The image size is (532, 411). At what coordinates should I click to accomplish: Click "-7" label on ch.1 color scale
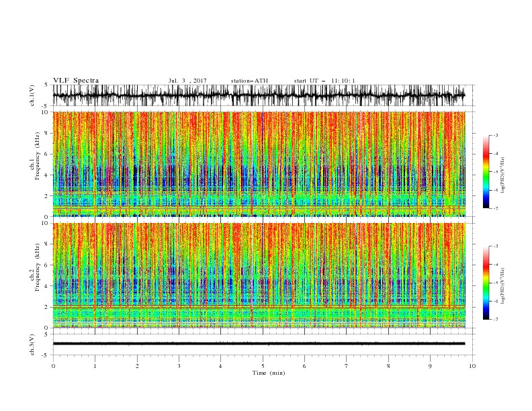tap(496, 208)
